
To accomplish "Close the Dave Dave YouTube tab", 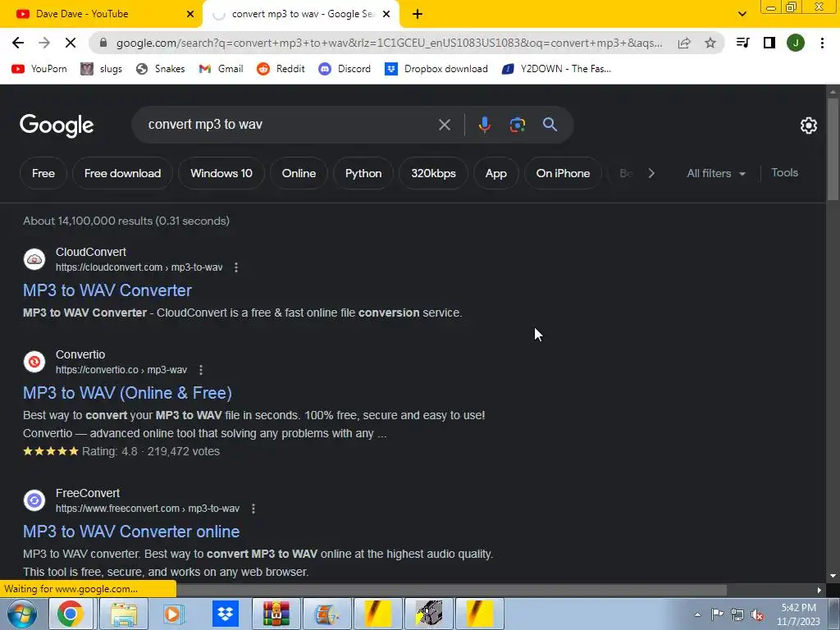I will click(x=190, y=14).
